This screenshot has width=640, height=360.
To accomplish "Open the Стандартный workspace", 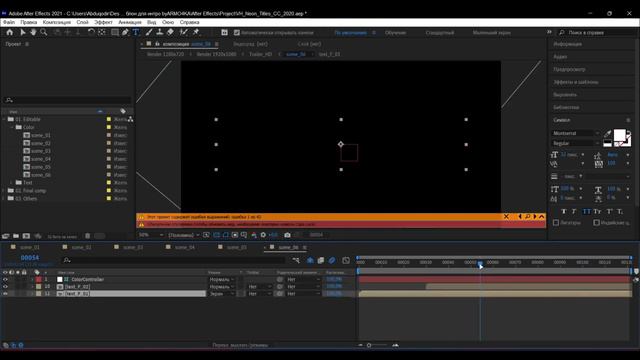I will (x=440, y=33).
